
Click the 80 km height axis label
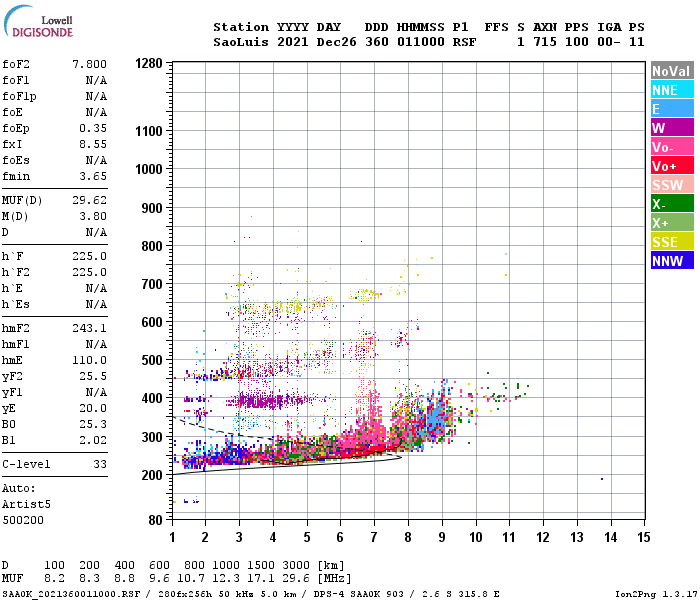(156, 520)
